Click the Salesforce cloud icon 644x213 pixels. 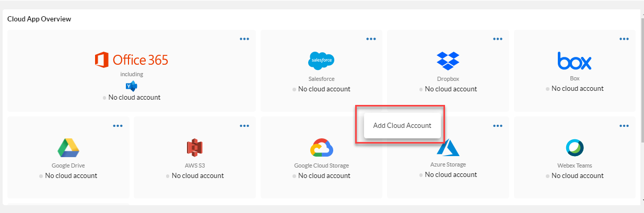(x=321, y=61)
